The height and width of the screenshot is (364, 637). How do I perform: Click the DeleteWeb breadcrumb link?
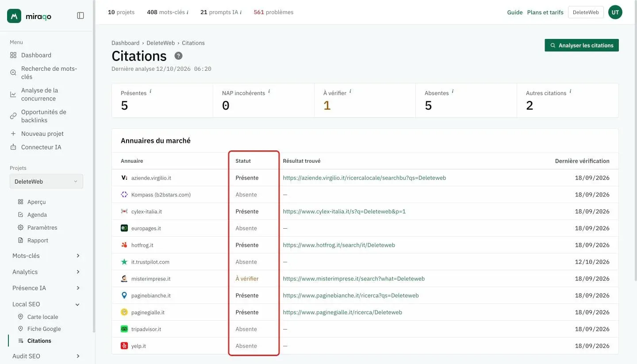161,43
